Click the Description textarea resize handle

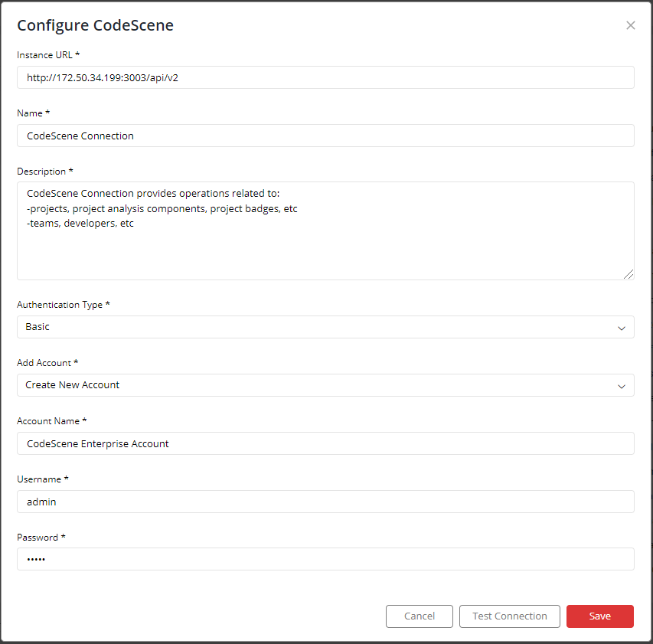click(630, 273)
